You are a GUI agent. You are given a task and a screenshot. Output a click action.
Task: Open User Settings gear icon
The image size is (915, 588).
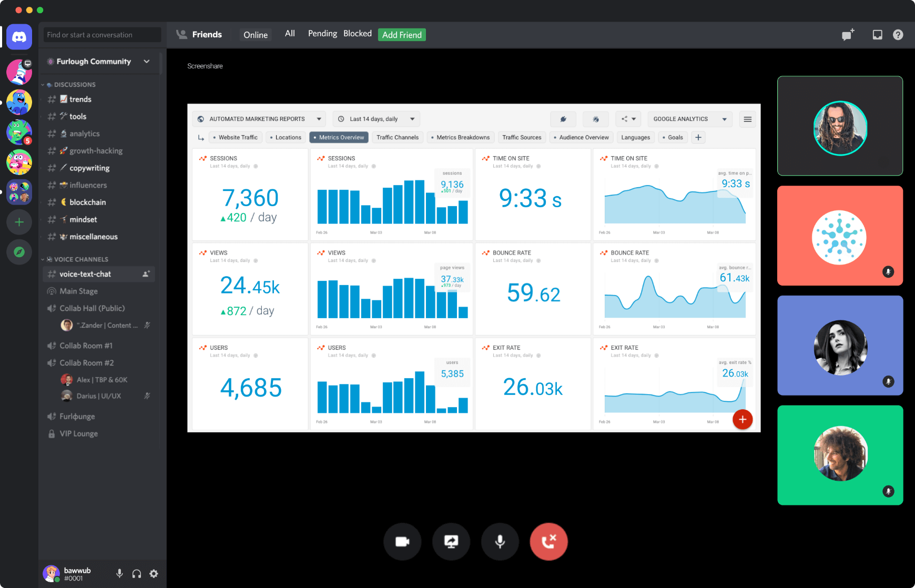tap(154, 574)
